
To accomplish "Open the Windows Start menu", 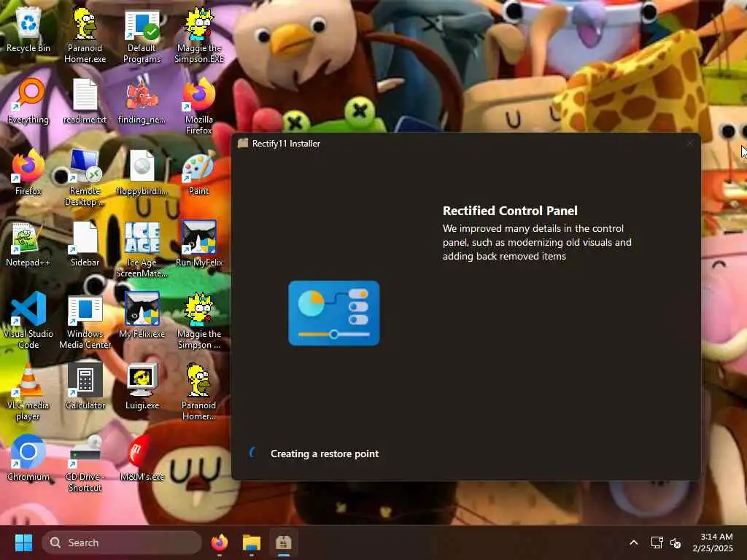I will 23,542.
